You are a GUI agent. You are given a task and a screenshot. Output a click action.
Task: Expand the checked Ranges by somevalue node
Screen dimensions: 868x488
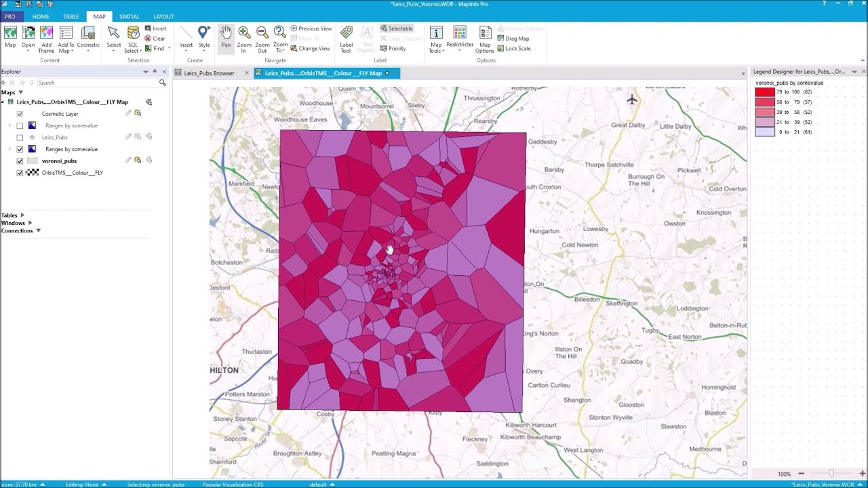pos(9,149)
